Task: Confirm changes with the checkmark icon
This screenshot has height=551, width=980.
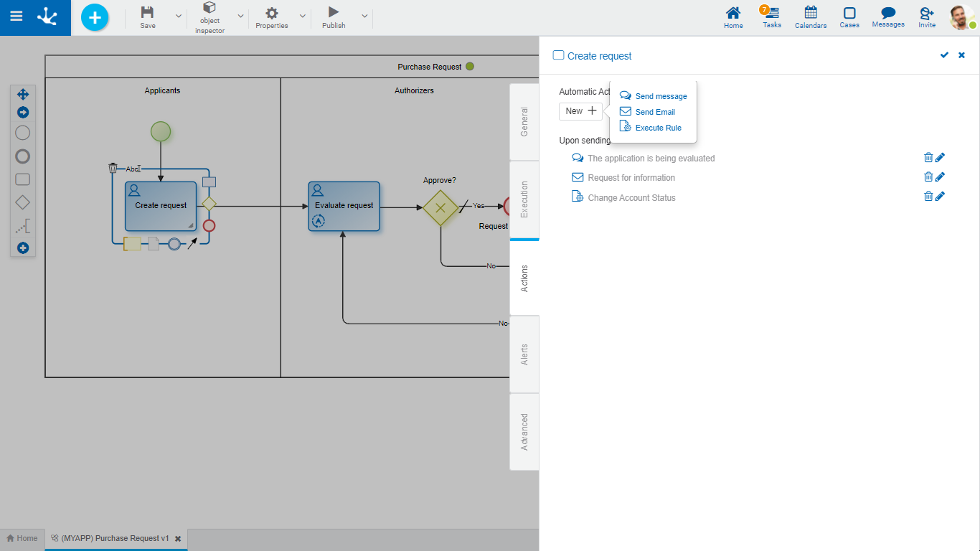Action: pyautogui.click(x=944, y=55)
